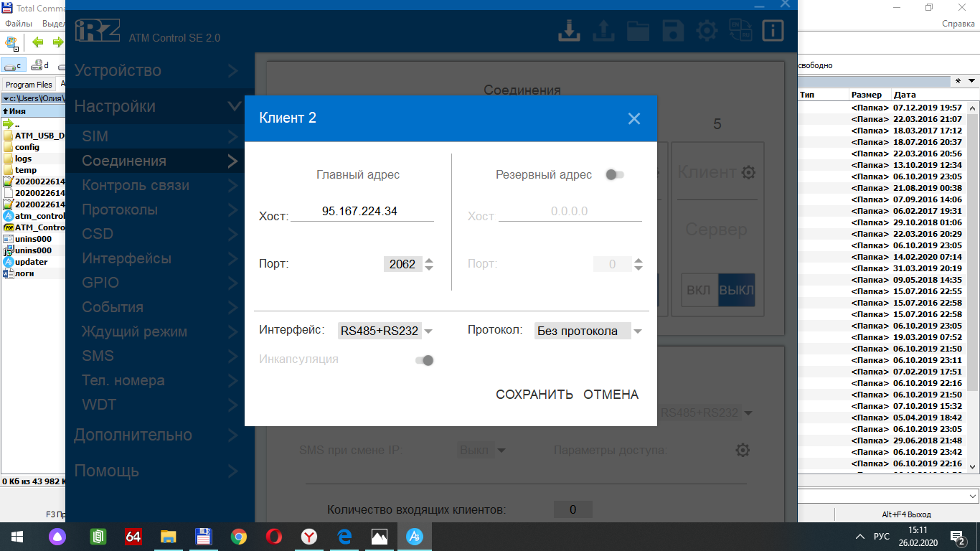
Task: Expand the Устройство section
Action: tap(234, 70)
